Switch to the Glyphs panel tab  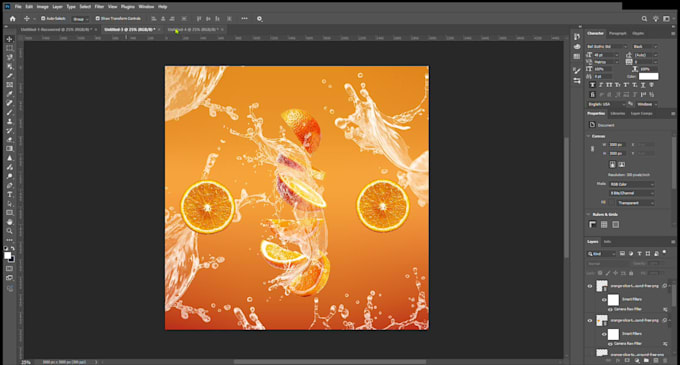pyautogui.click(x=638, y=33)
